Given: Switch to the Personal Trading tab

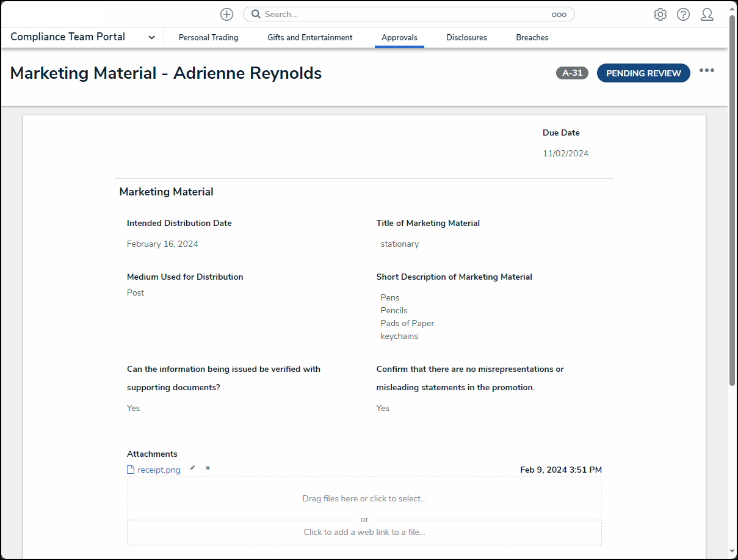Looking at the screenshot, I should click(x=208, y=38).
